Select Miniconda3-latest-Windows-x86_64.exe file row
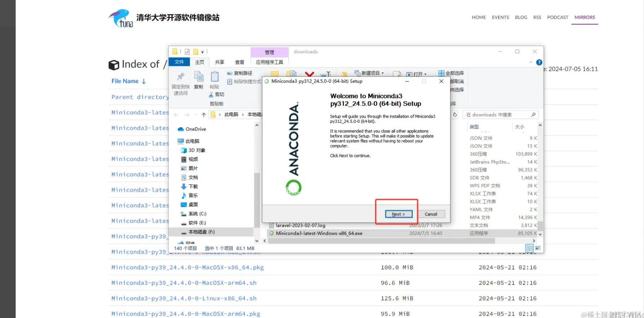Screen dimensions: 644x318 coord(403,233)
